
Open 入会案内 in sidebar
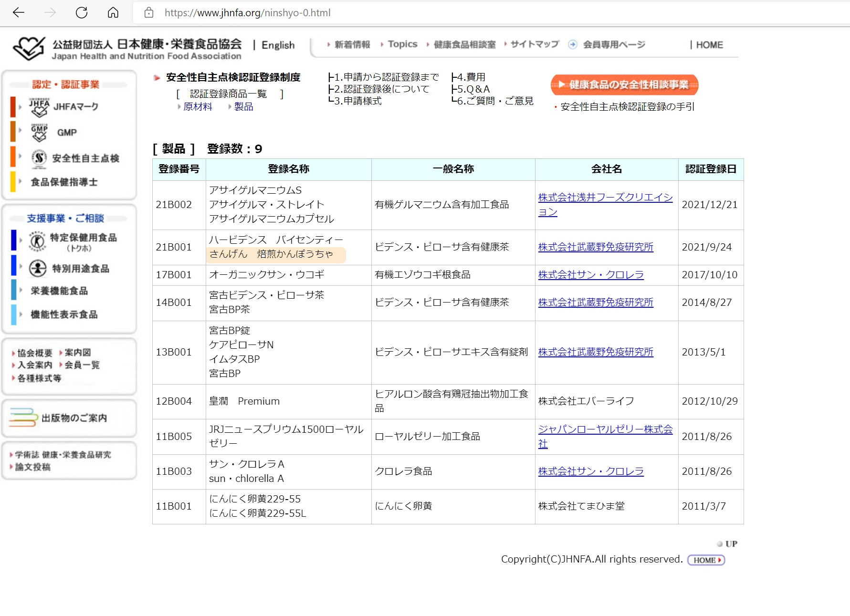pyautogui.click(x=35, y=365)
